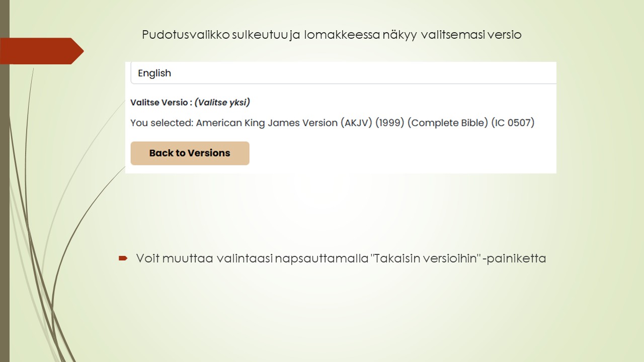Select the slide title starting with Pudotusvalikko
The width and height of the screenshot is (644, 362).
[331, 35]
